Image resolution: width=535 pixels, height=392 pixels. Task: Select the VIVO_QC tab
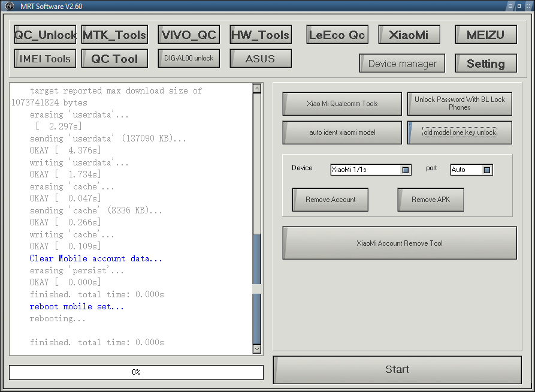pos(189,35)
